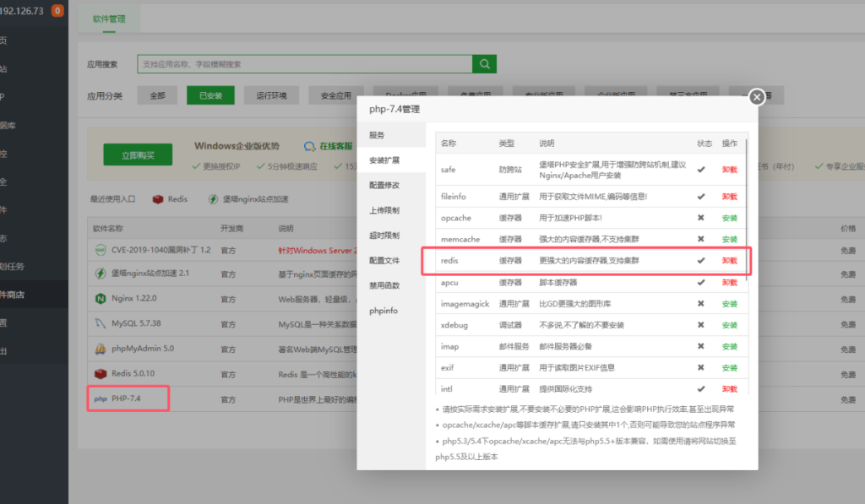Close the php-7.4 management dialog
Viewport: 865px width, 504px height.
point(756,97)
